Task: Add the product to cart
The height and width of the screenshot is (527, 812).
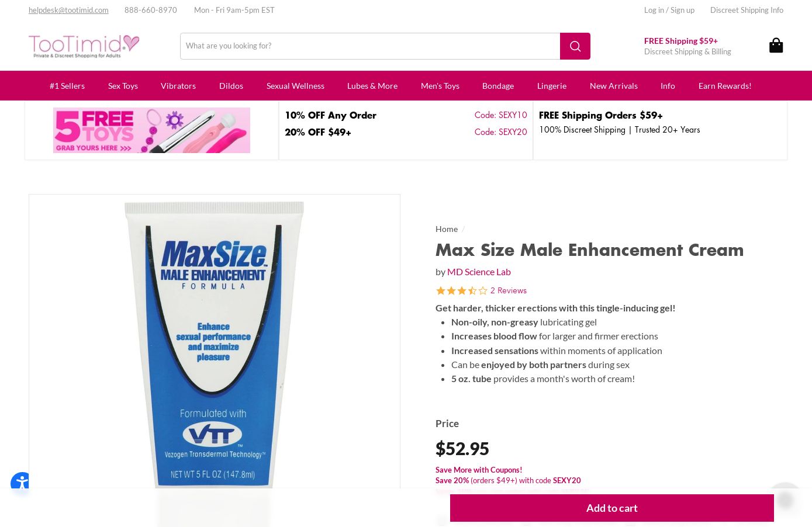Action: pyautogui.click(x=612, y=508)
